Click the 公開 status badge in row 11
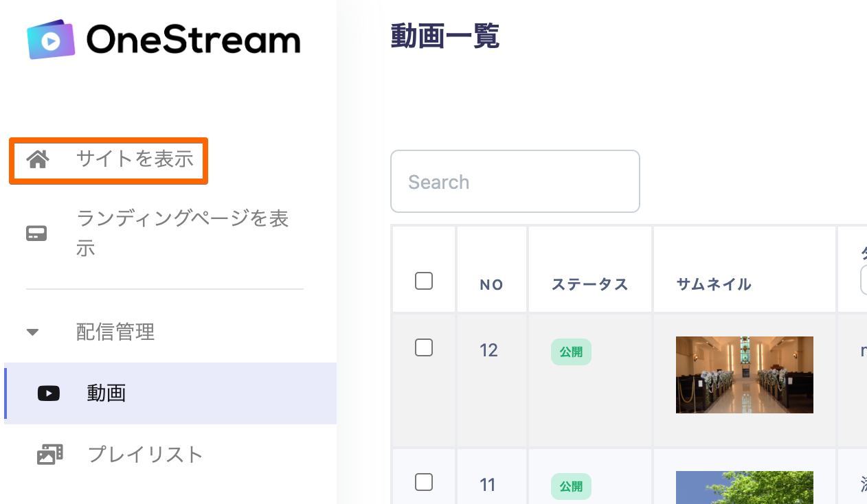The height and width of the screenshot is (504, 867). point(571,487)
